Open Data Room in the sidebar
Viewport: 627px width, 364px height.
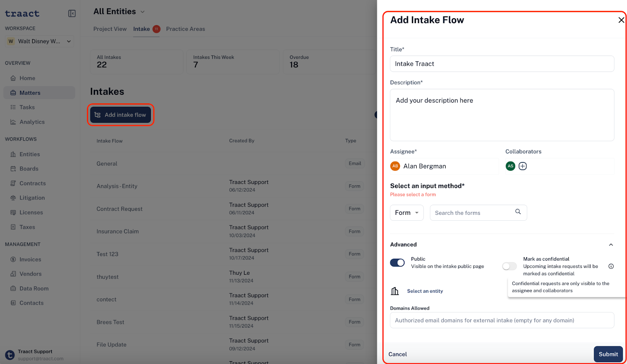point(34,288)
